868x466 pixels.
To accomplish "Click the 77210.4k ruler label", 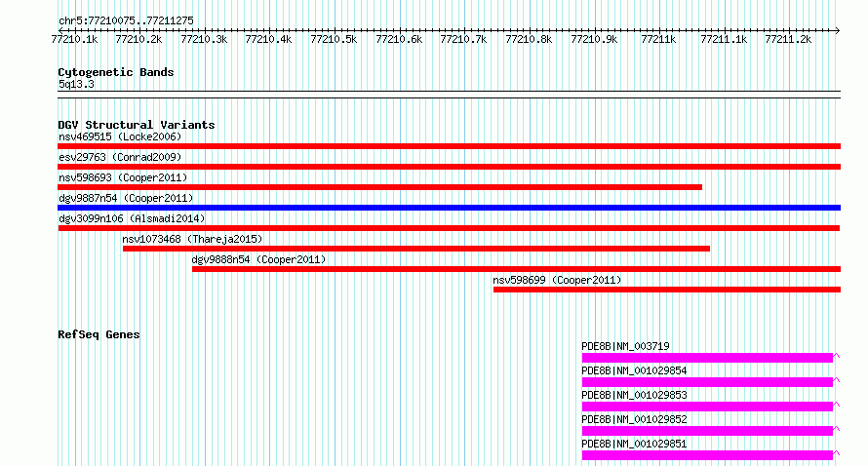I will (268, 39).
